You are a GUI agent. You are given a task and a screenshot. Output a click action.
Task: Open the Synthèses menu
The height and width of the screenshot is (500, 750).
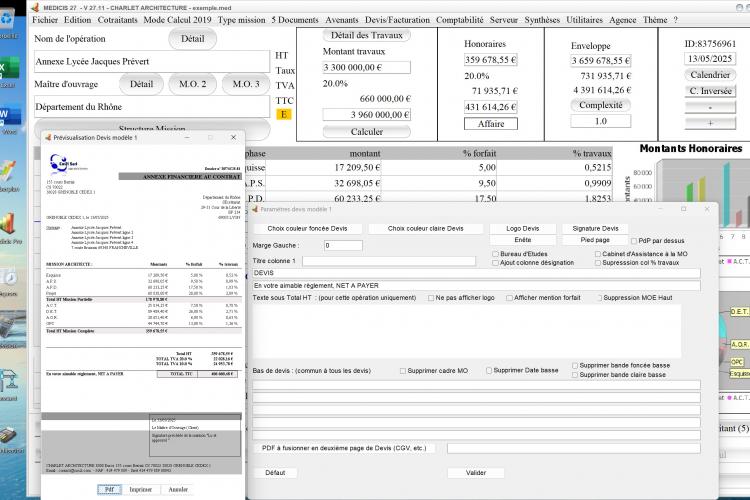coord(542,20)
